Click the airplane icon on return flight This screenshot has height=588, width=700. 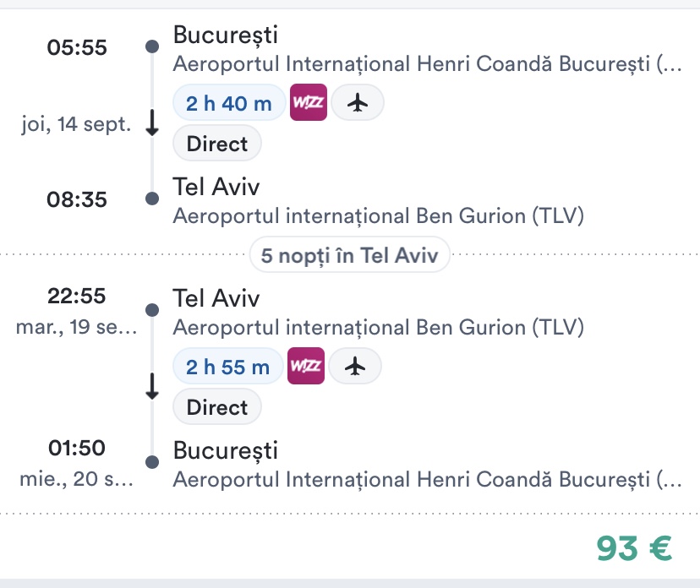click(x=355, y=366)
